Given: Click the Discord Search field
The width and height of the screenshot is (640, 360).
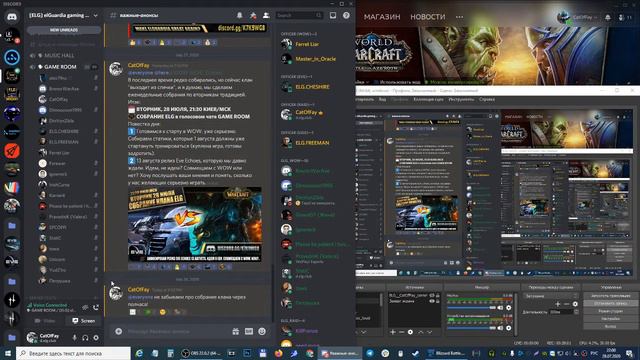Looking at the screenshot, I should click(299, 16).
